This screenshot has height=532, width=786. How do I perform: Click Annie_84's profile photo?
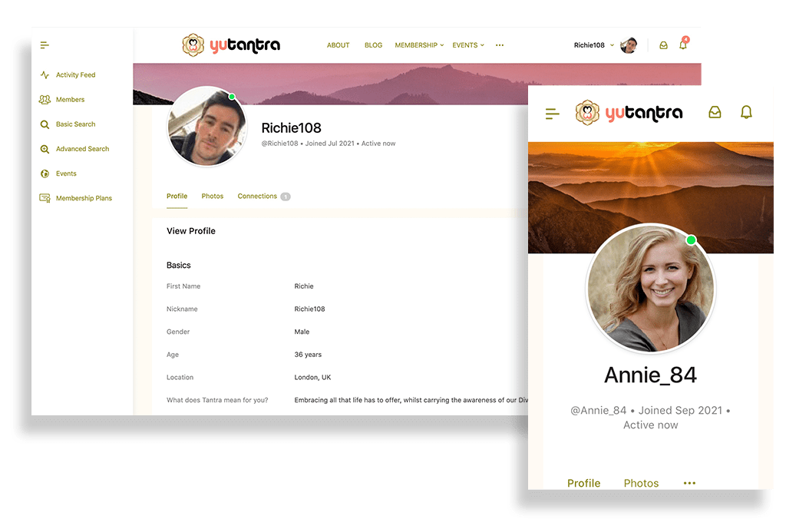point(650,289)
